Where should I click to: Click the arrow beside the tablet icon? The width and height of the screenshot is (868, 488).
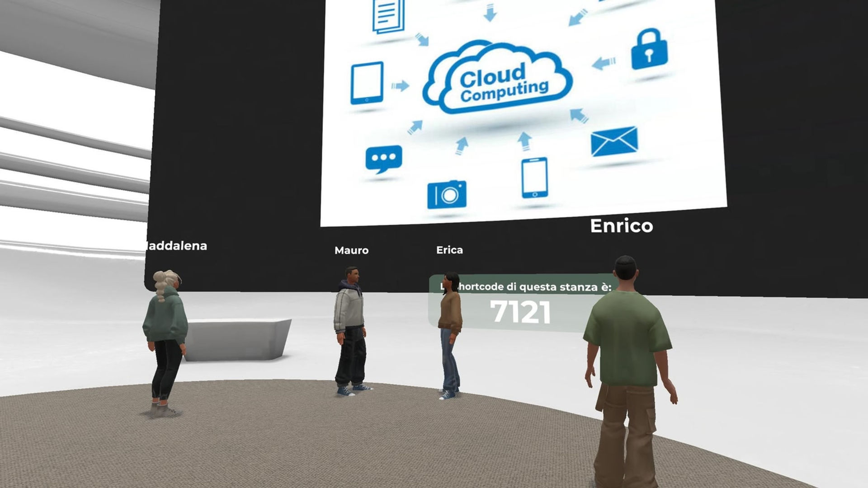tap(400, 85)
